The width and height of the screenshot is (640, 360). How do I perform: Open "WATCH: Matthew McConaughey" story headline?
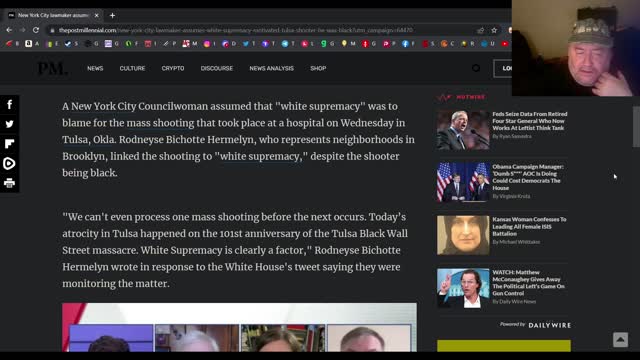(x=528, y=282)
